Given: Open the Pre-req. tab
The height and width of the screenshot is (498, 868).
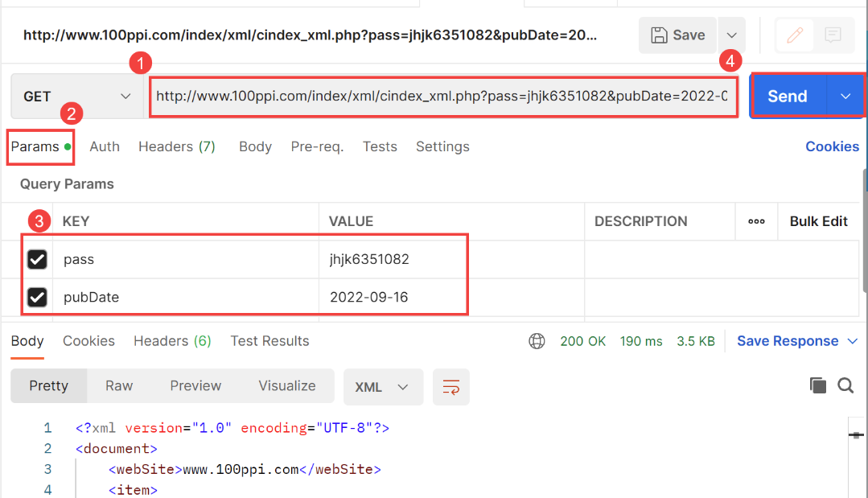Looking at the screenshot, I should 317,146.
